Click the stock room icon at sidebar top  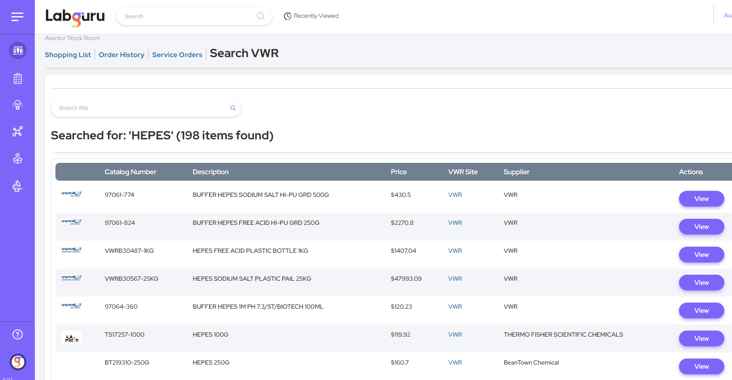point(18,50)
